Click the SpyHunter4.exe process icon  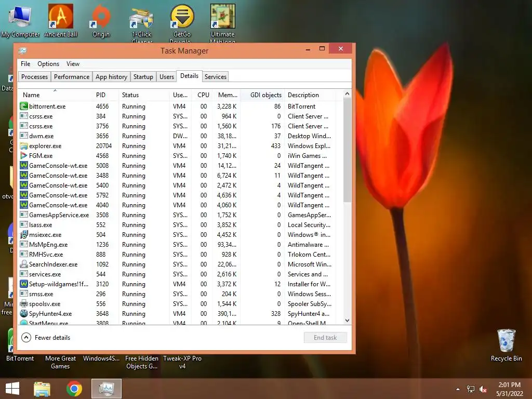24,313
